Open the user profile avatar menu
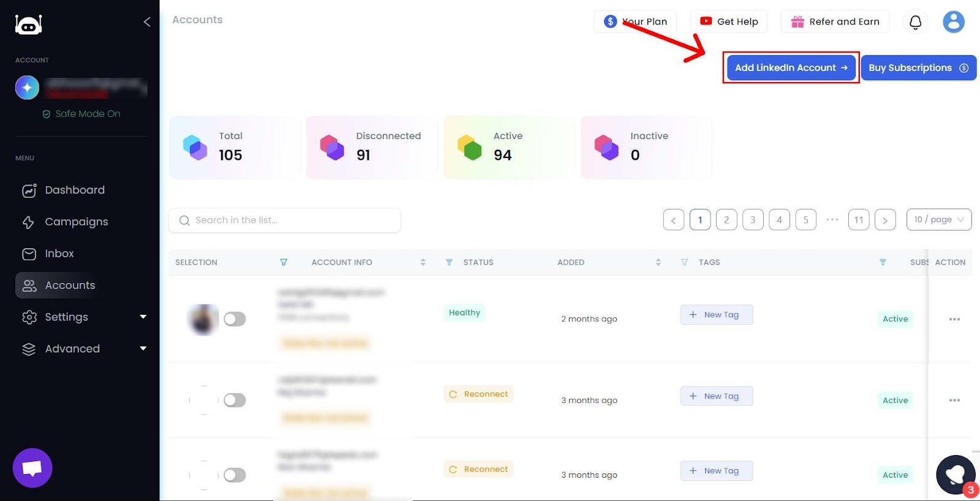 pos(954,22)
